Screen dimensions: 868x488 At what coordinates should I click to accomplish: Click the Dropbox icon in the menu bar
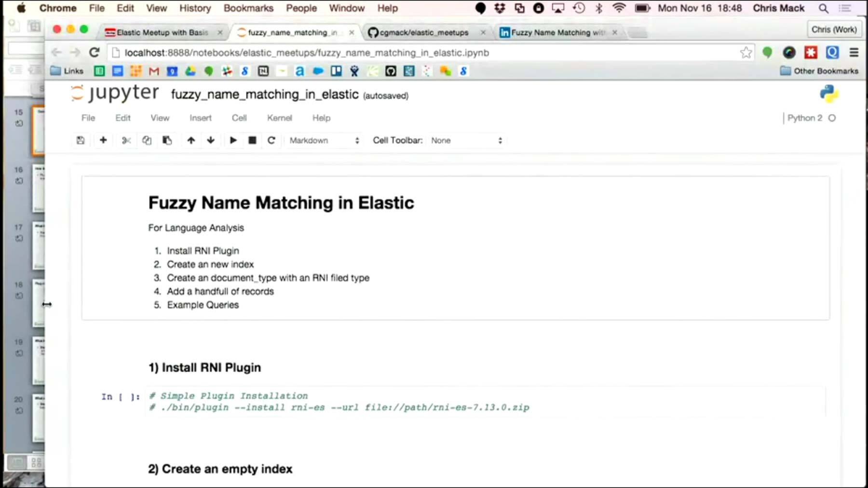(500, 8)
